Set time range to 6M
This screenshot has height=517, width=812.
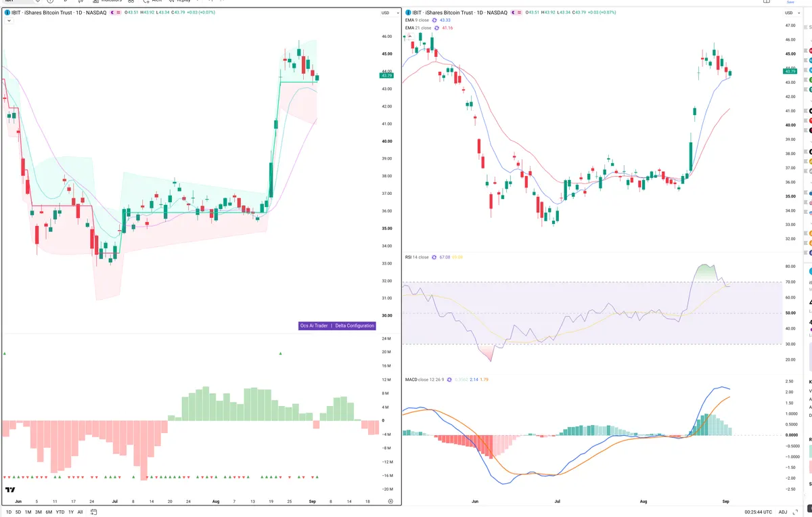[49, 512]
